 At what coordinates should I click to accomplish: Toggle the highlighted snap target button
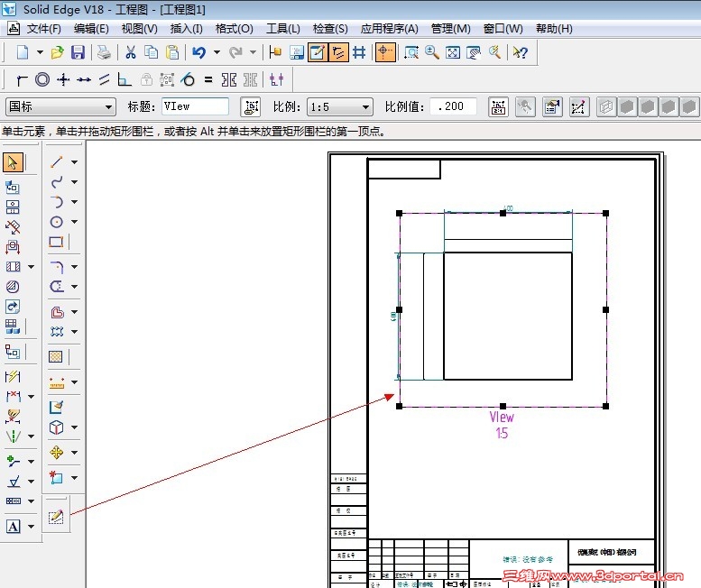click(385, 52)
